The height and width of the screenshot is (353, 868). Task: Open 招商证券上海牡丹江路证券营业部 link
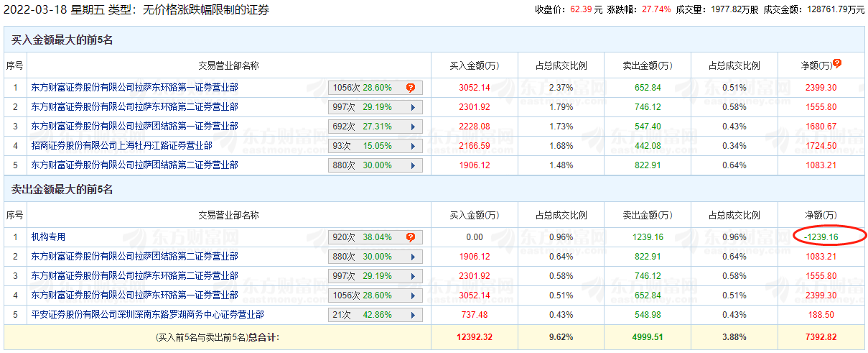[121, 146]
